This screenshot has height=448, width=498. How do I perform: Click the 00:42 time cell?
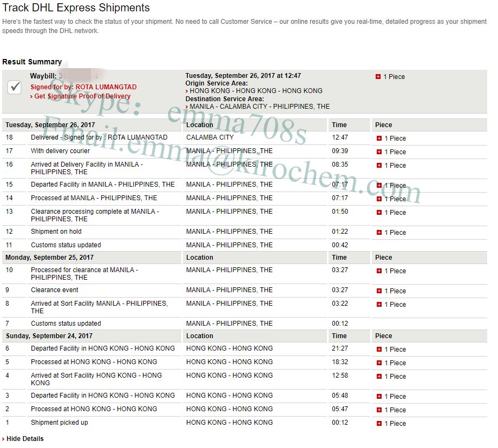340,245
